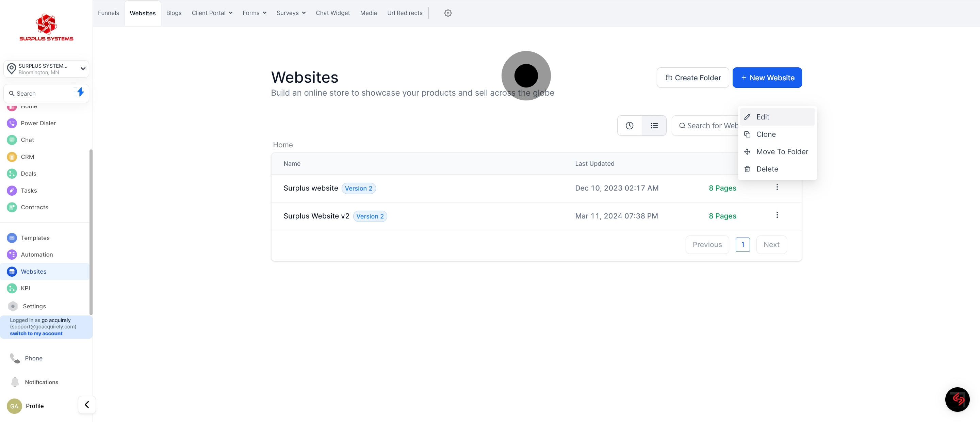Screen dimensions: 980x422
Task: Click the switch to my account link
Action: pyautogui.click(x=36, y=333)
